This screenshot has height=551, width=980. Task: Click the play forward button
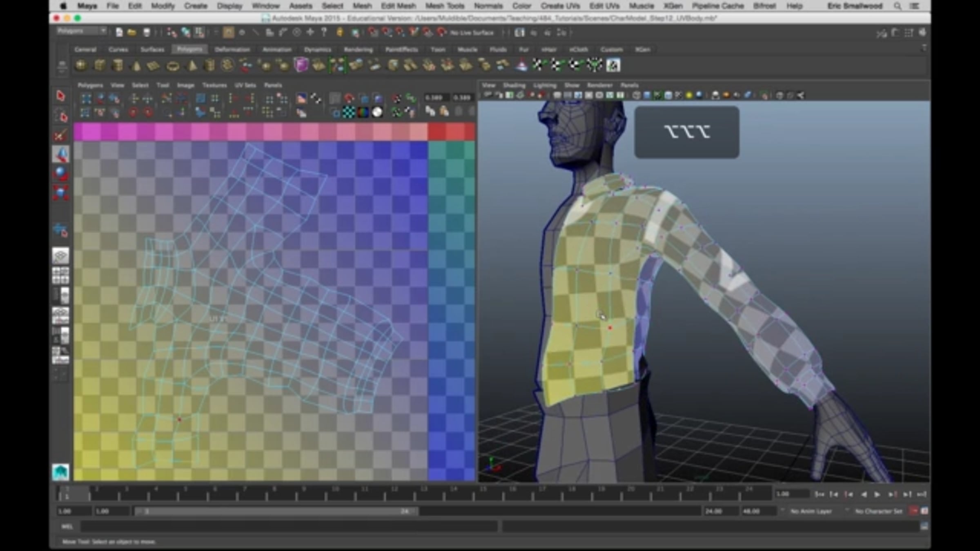[x=877, y=494]
